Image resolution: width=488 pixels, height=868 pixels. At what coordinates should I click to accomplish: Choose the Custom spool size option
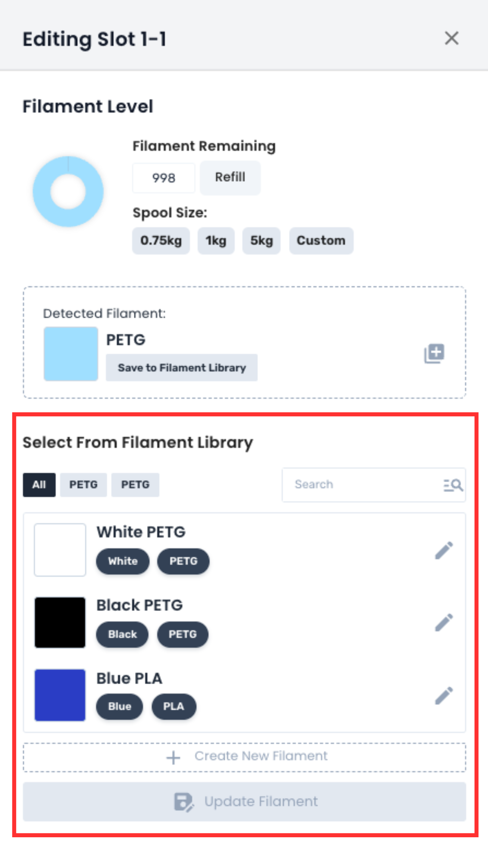321,241
